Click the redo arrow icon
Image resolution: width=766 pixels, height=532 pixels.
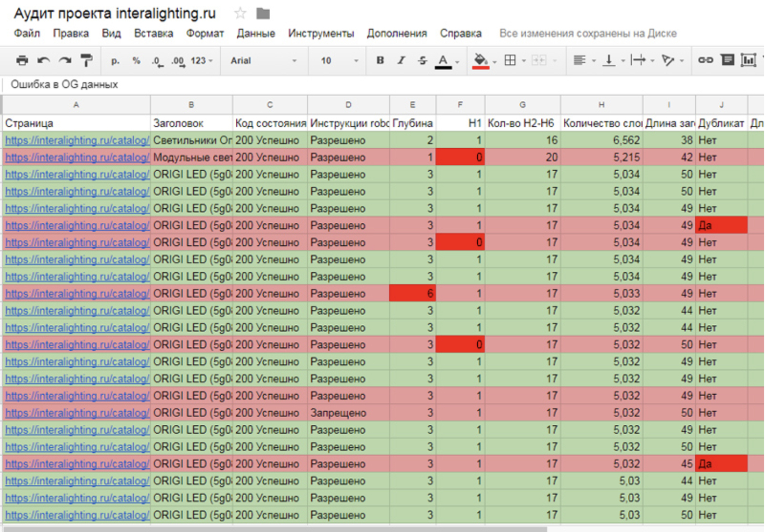[65, 61]
